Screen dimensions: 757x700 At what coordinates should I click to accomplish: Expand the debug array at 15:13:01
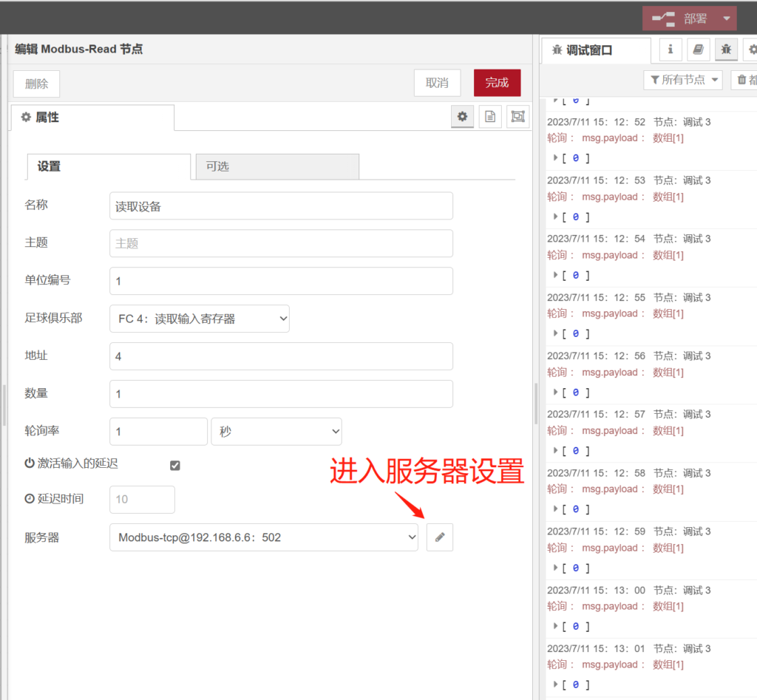(555, 685)
